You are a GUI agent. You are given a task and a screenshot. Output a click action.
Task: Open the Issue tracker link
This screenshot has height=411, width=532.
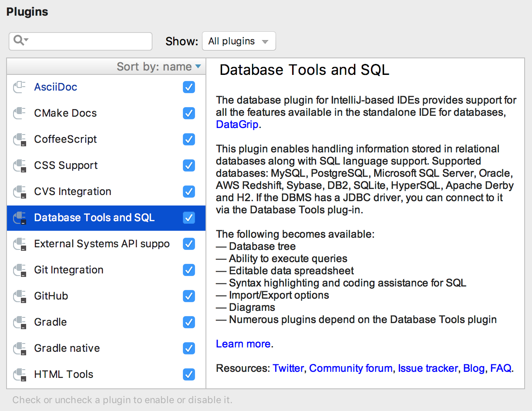428,368
